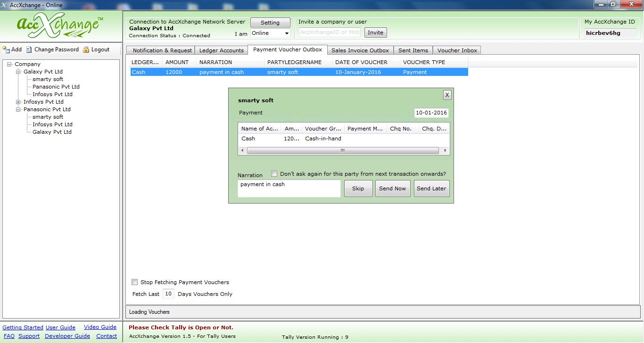Open the Video Guide link
The height and width of the screenshot is (343, 644).
click(100, 327)
